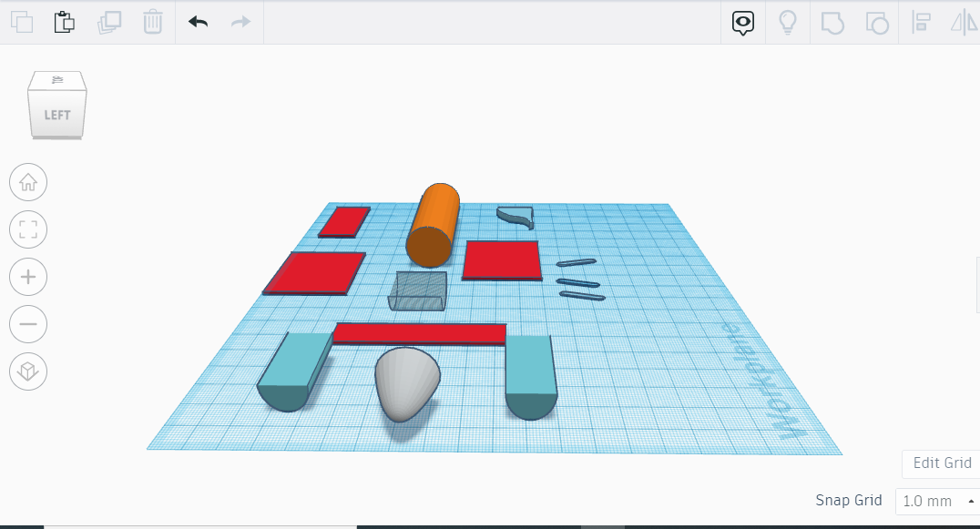980x529 pixels.
Task: Undo the last action
Action: coord(197,22)
